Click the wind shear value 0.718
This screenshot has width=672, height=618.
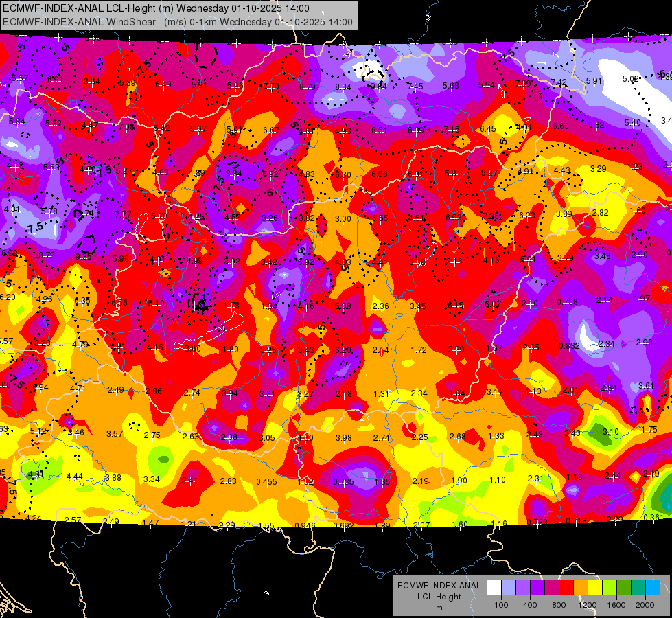pyautogui.click(x=576, y=520)
